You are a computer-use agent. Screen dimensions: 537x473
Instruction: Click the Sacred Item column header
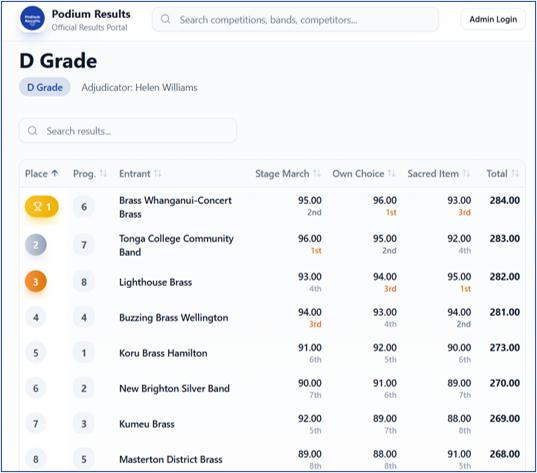438,174
